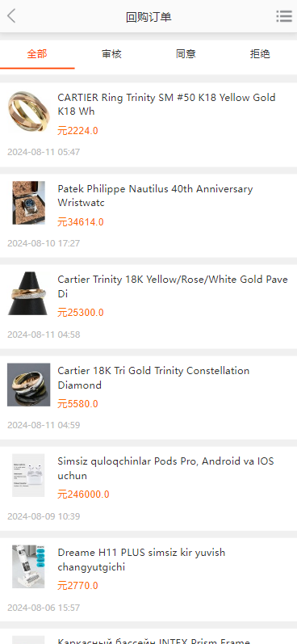Select the 全部 tab
The width and height of the screenshot is (297, 644).
coord(37,54)
